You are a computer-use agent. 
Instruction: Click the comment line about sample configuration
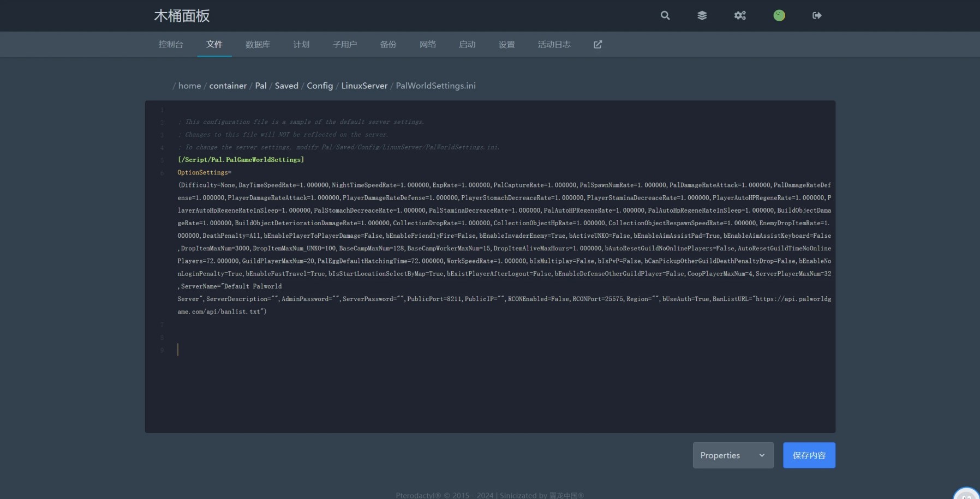pos(301,122)
